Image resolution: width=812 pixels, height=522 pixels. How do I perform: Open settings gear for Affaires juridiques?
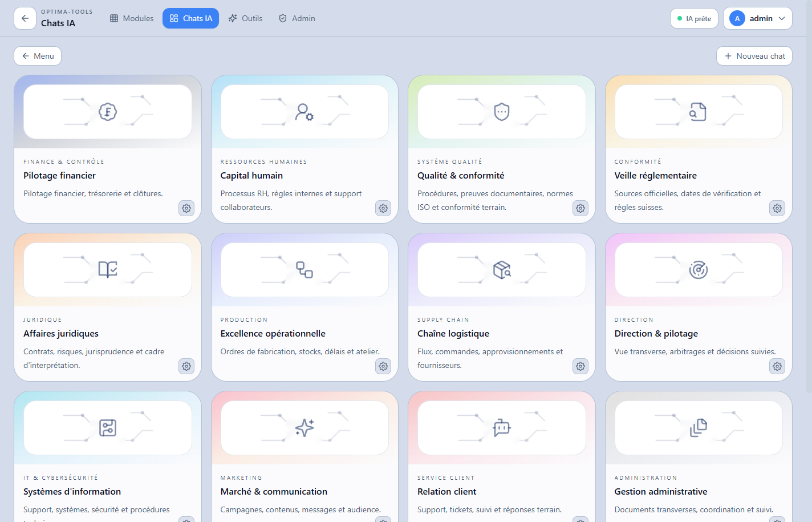click(x=186, y=366)
